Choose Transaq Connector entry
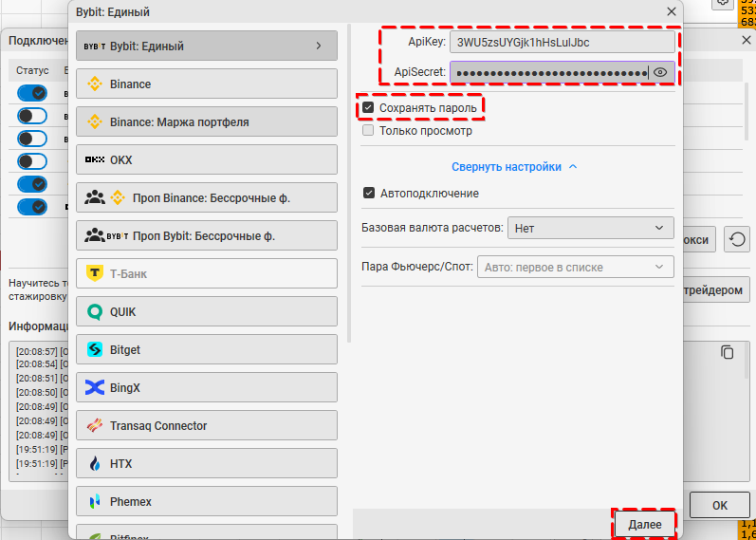The width and height of the screenshot is (756, 540). click(207, 425)
